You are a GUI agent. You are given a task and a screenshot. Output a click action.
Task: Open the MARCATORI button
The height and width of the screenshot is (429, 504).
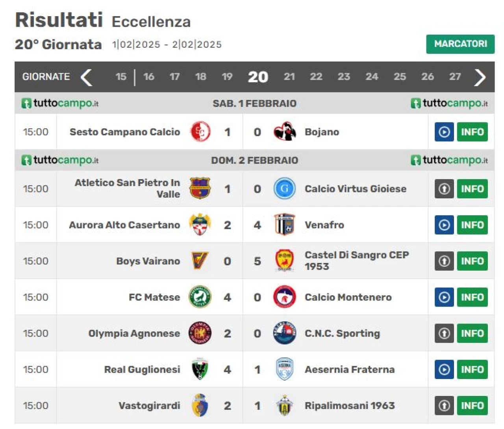coord(460,44)
